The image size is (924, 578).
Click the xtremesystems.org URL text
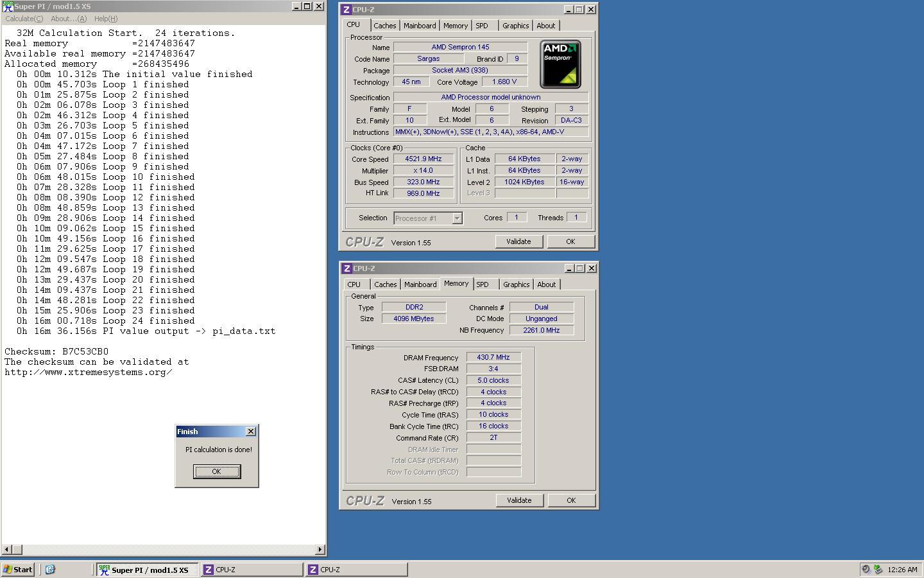click(89, 372)
